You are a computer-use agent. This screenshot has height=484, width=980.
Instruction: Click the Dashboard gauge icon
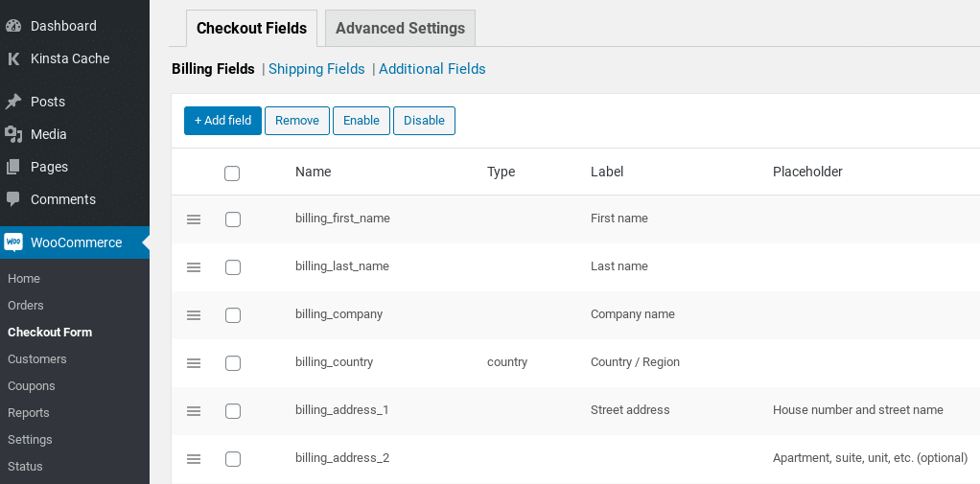[13, 26]
